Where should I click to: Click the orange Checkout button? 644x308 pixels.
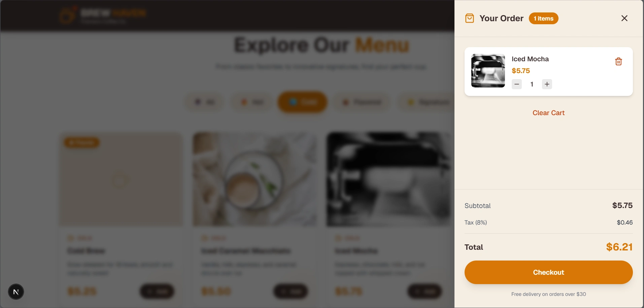tap(548, 272)
